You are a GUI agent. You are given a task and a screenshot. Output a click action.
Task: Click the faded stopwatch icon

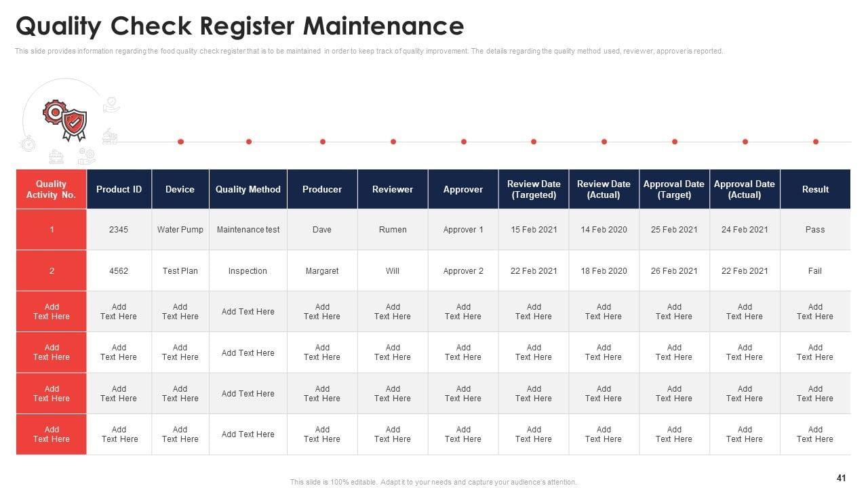point(27,143)
